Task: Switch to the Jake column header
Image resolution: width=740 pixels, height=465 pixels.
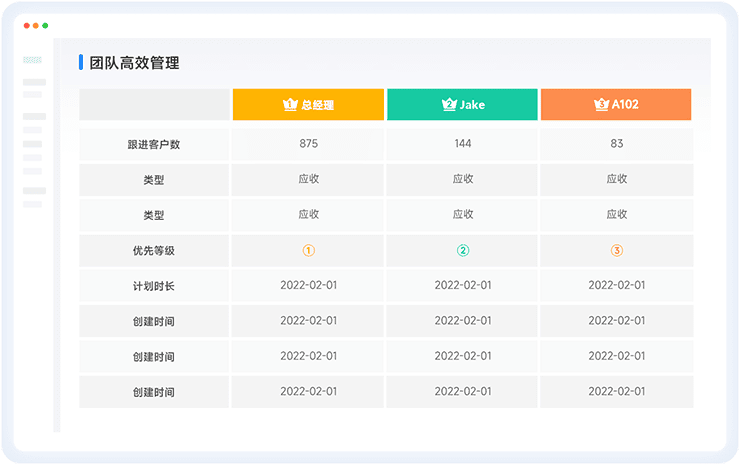Action: coord(463,105)
